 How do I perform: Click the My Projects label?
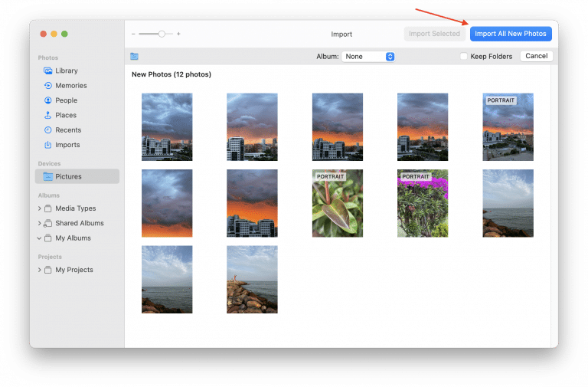coord(74,270)
